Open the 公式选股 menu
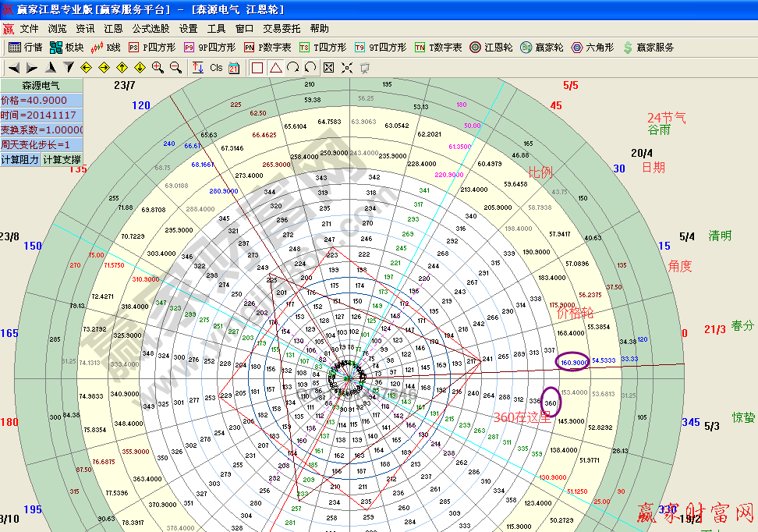Image resolution: width=758 pixels, height=532 pixels. tap(151, 28)
